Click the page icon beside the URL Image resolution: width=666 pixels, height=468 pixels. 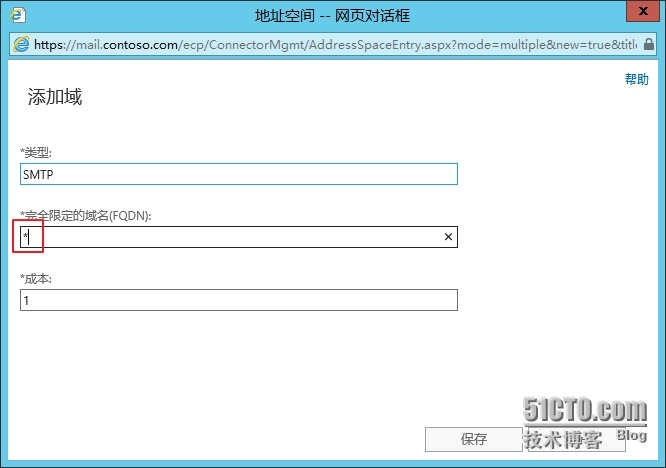coord(20,44)
